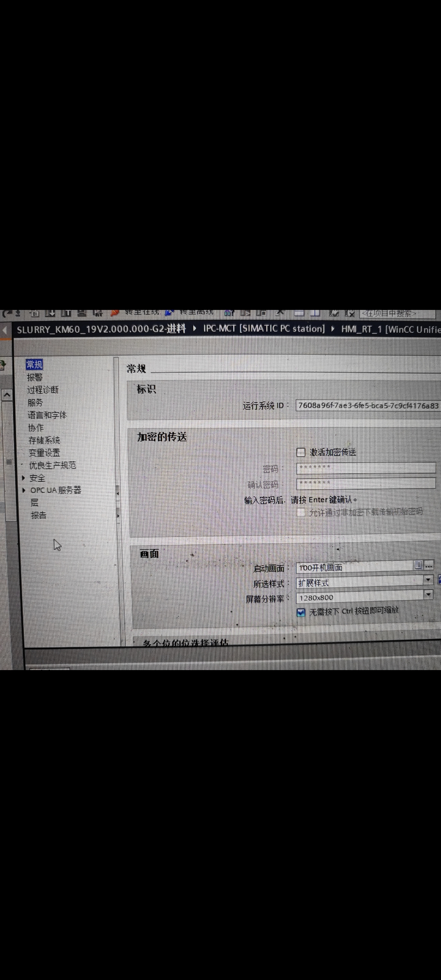Open the 屏幕分辨率 dropdown

tap(428, 594)
